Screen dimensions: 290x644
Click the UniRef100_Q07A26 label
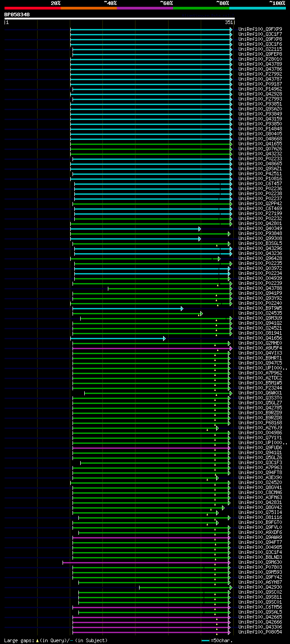pyautogui.click(x=260, y=149)
